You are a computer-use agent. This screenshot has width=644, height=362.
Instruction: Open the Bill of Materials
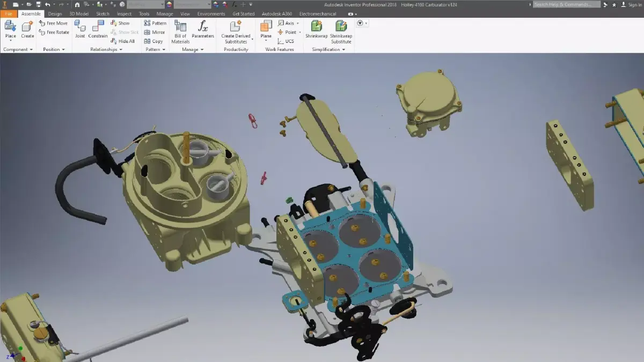[180, 32]
